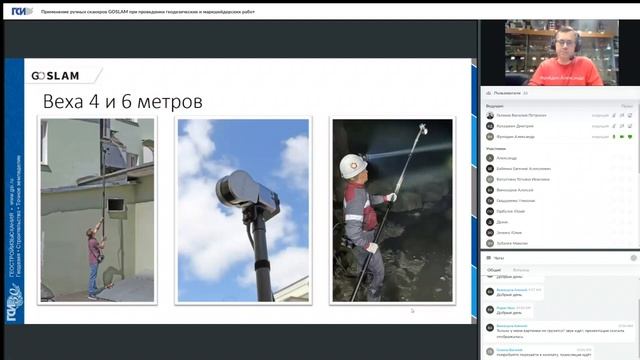Screen dimensions: 640x360
Task: Click photo avatar of presenter Виталий
Action: click(490, 116)
